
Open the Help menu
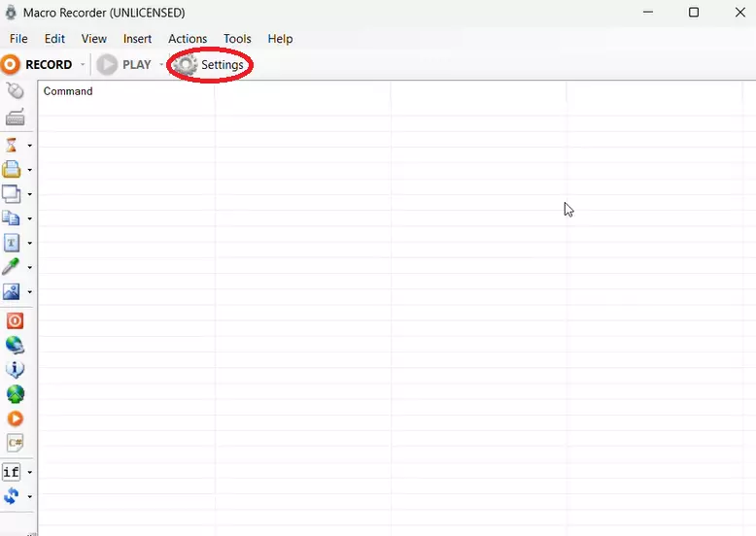coord(280,39)
